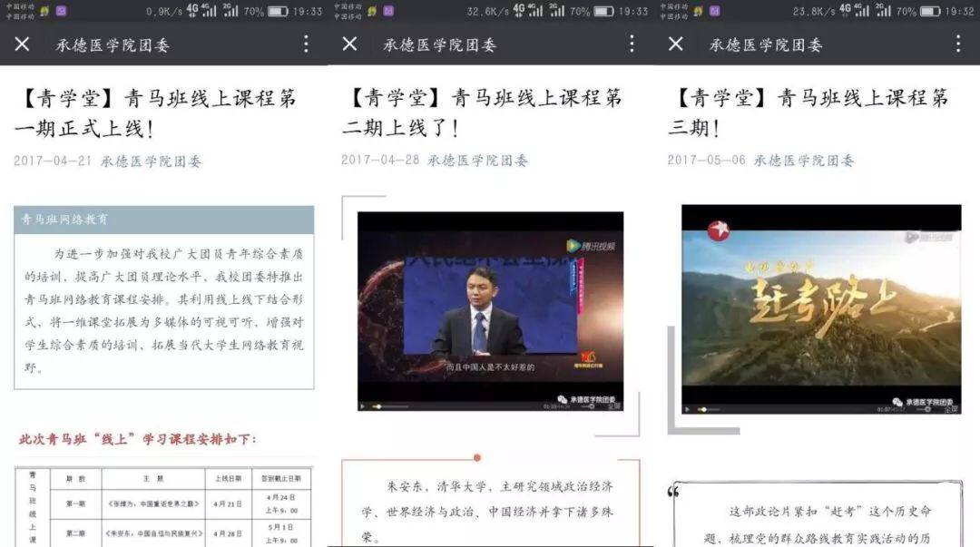Open the three-dot menu of the 第三期 article
The height and width of the screenshot is (547, 980).
point(958,44)
